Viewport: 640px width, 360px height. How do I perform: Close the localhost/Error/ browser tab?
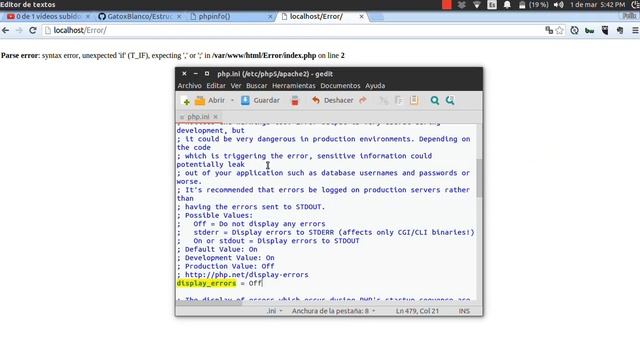click(361, 17)
